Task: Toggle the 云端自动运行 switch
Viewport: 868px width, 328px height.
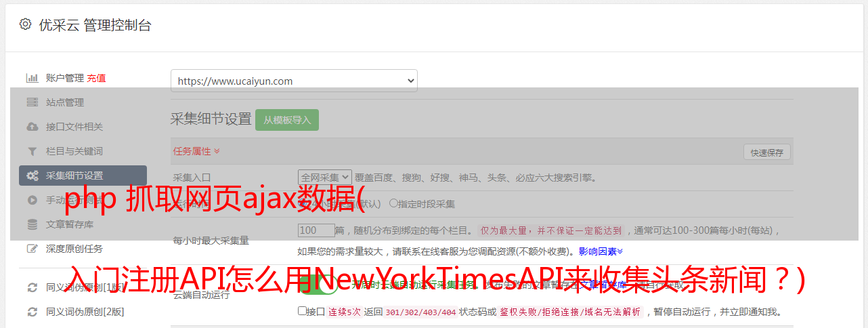Action: coord(318,284)
